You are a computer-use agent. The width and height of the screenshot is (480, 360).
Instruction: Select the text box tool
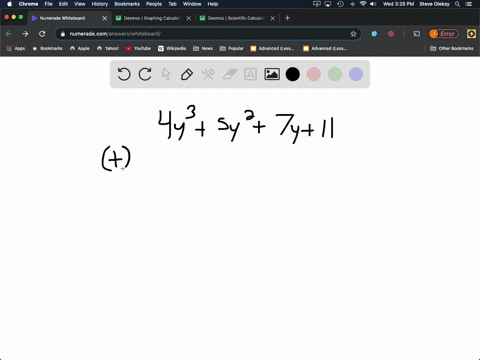coord(250,74)
